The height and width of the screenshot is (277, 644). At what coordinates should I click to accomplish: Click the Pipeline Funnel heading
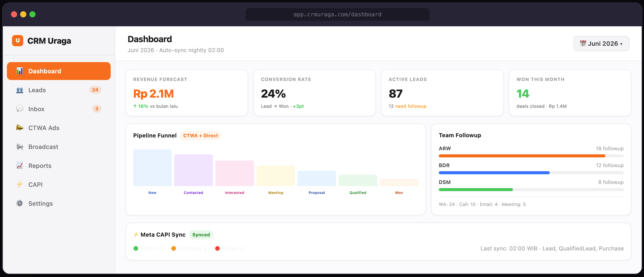[x=155, y=136]
